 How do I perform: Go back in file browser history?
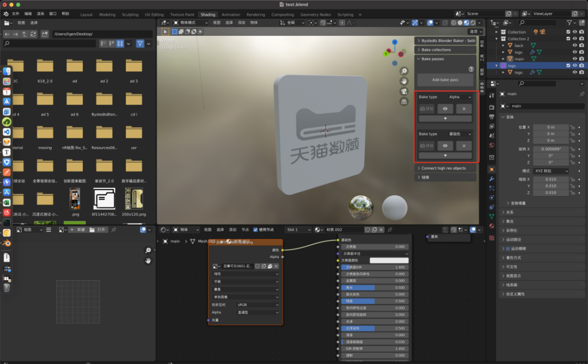point(7,34)
